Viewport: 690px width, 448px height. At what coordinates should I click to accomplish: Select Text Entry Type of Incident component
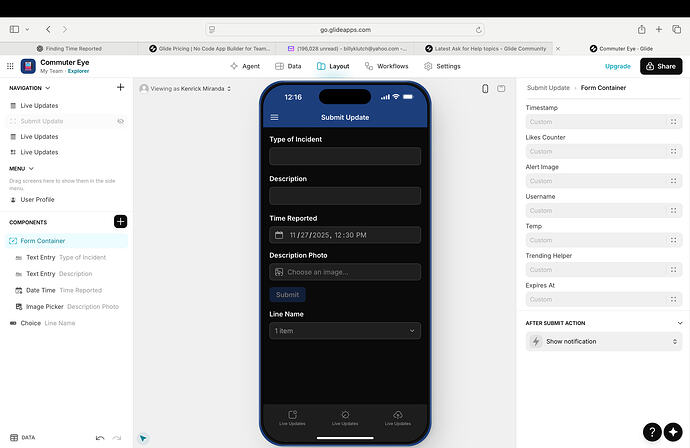[x=66, y=257]
